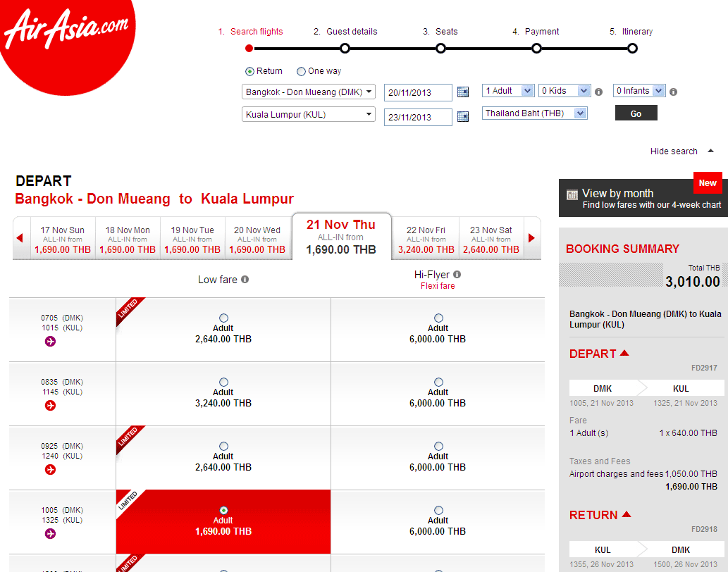Select the Return trip radio button
Screen dimensions: 728x572
[x=249, y=71]
